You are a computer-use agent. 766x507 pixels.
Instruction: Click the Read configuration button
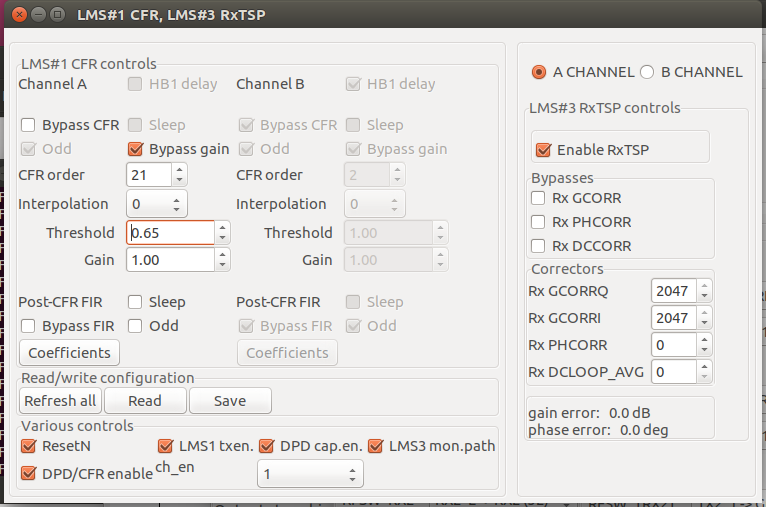(145, 401)
